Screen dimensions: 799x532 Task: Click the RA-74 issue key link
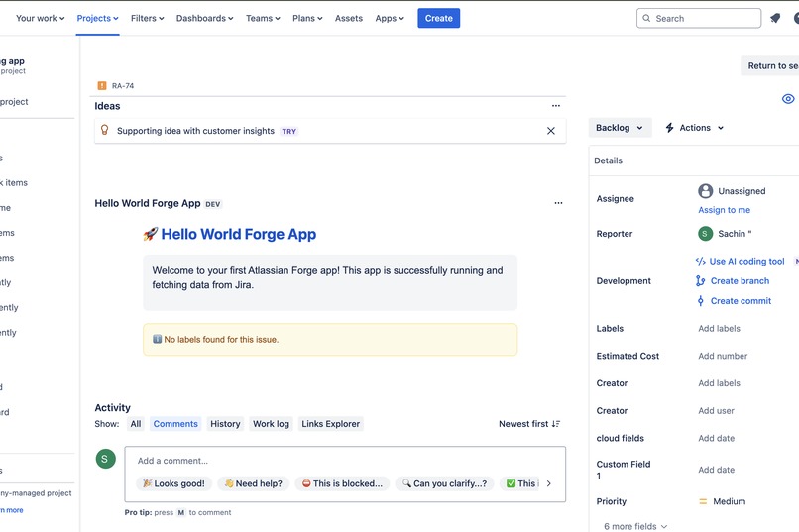point(123,86)
